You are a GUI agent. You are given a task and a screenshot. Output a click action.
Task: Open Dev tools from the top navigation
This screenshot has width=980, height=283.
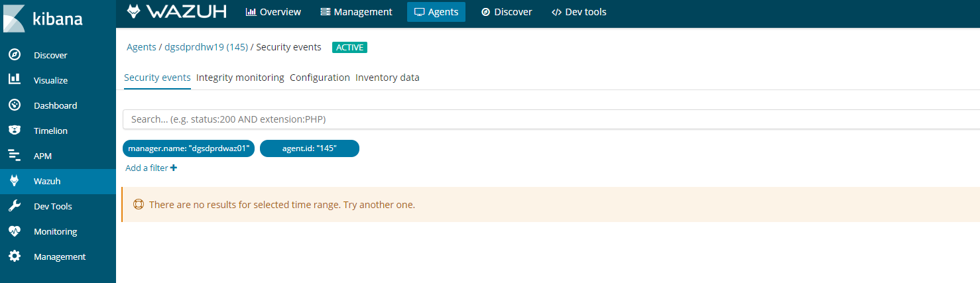[579, 12]
